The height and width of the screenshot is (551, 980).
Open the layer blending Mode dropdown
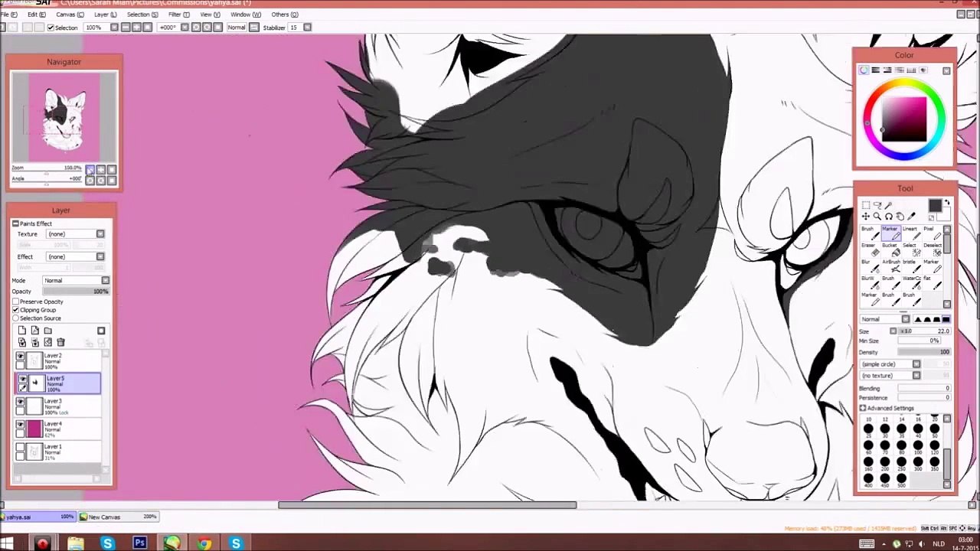point(105,281)
